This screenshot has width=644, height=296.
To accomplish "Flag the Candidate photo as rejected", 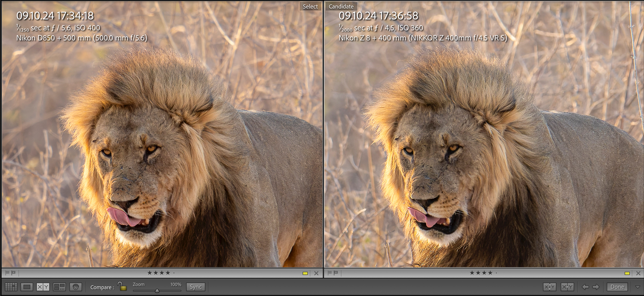I will tap(336, 273).
